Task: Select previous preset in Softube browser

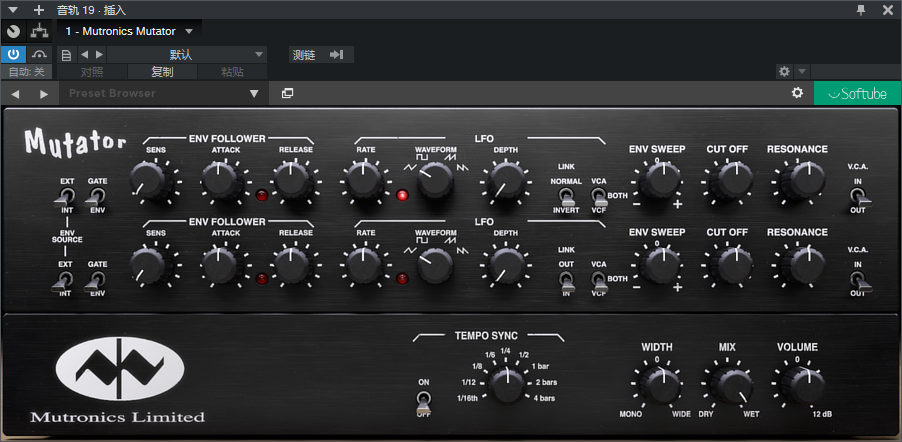Action: pyautogui.click(x=16, y=93)
